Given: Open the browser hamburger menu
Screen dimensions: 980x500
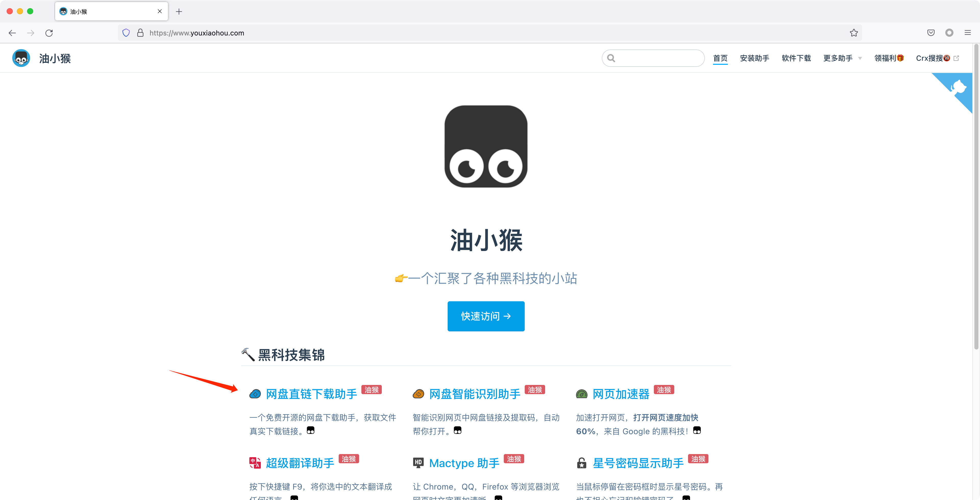Looking at the screenshot, I should click(967, 33).
